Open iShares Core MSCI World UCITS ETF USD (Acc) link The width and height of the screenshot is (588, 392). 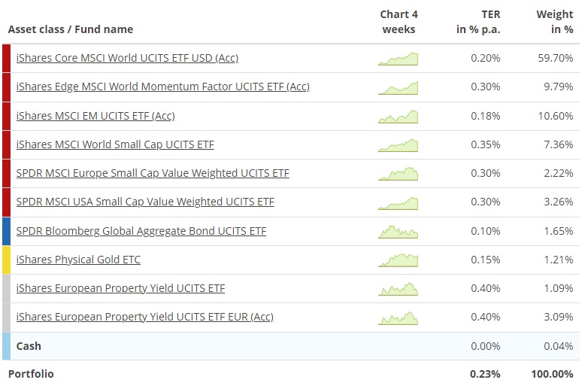pos(127,58)
